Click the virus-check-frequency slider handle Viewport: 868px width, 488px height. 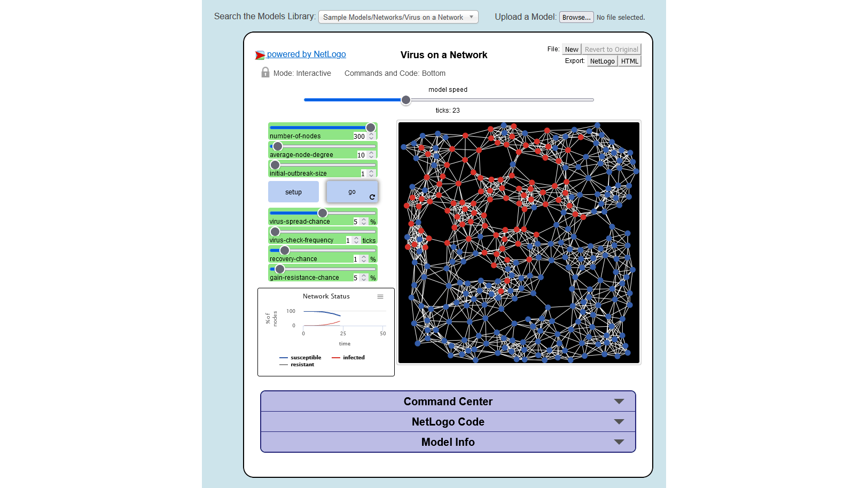(275, 232)
